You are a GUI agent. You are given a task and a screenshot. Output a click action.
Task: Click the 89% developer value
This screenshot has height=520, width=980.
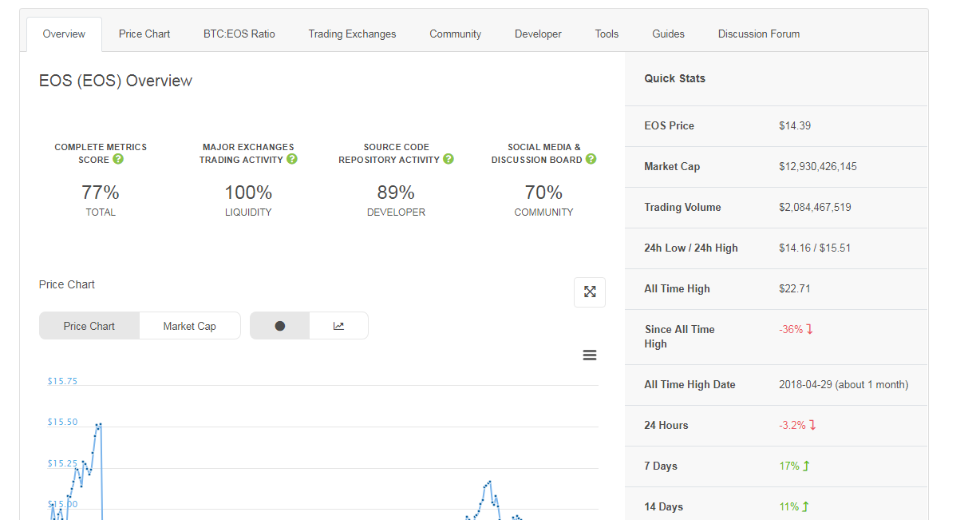[x=396, y=193]
